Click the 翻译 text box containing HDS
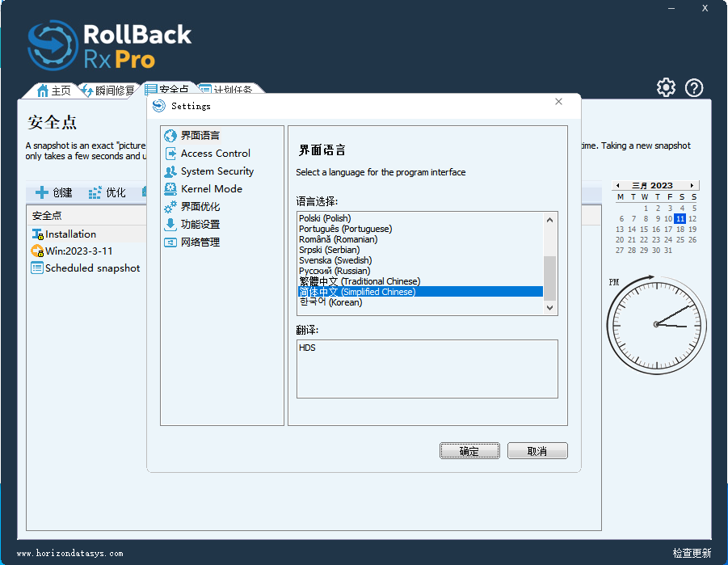Screen dimensions: 728x565 (427, 369)
